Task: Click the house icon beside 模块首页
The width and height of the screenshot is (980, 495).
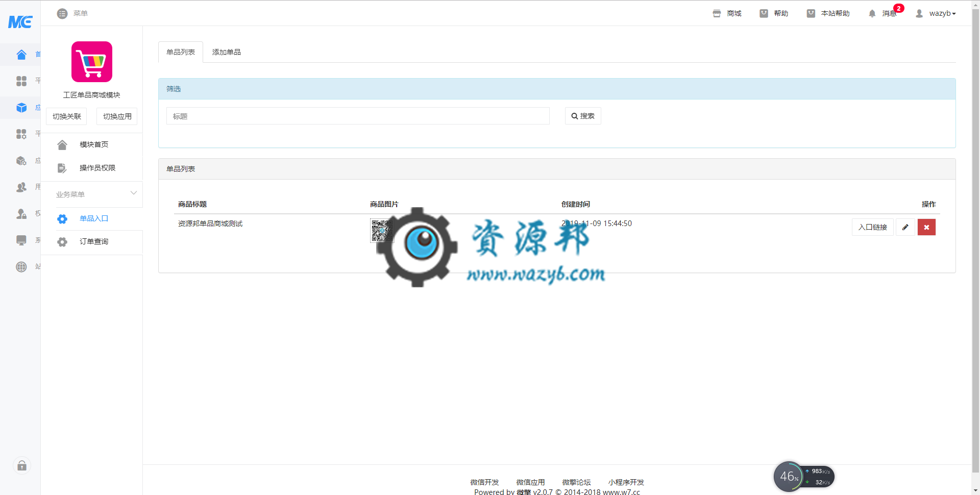Action: 62,145
